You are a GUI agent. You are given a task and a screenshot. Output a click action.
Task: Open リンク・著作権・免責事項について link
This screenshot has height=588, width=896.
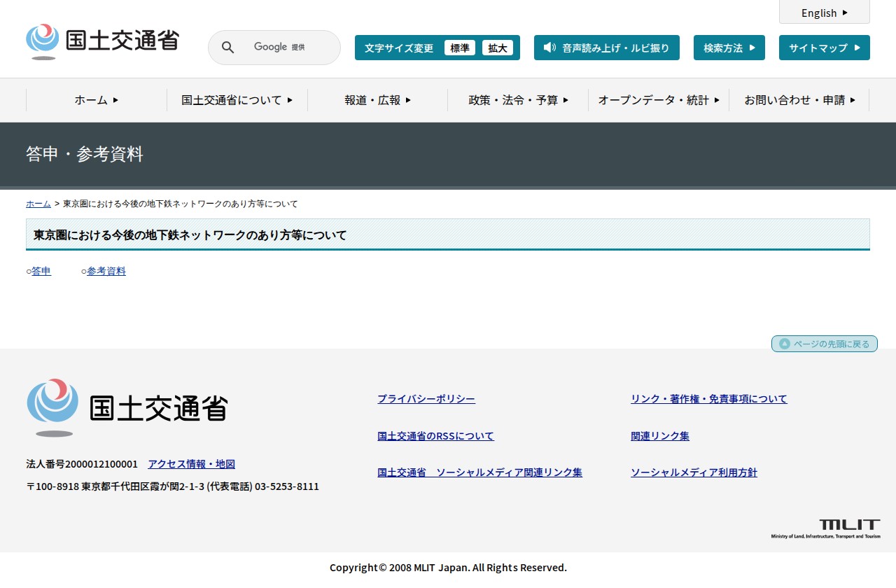click(x=709, y=399)
